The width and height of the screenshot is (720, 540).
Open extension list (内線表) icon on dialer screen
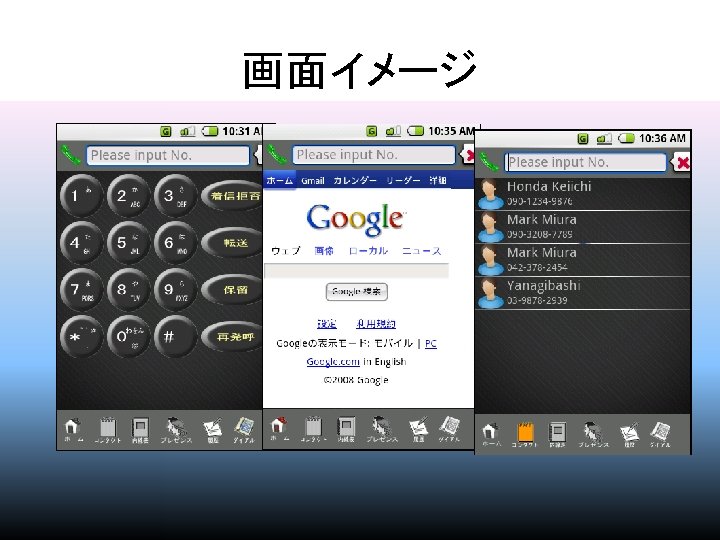click(140, 429)
